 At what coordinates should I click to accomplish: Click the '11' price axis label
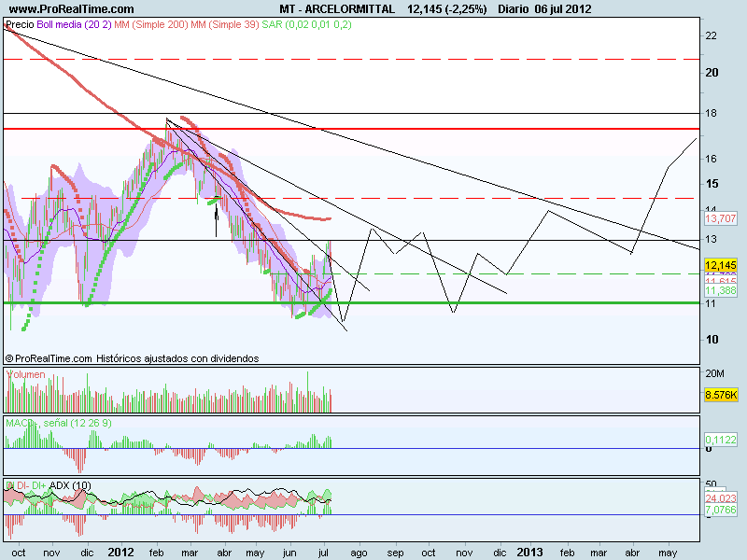pyautogui.click(x=711, y=303)
